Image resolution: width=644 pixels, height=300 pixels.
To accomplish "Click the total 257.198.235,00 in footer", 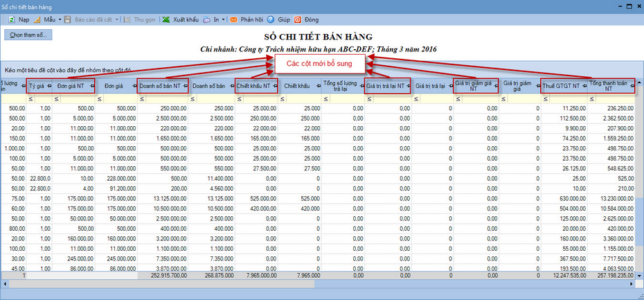I will pos(612,275).
